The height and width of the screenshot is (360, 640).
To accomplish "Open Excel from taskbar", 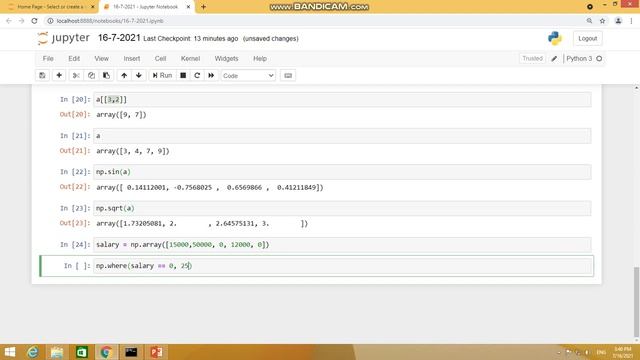I will pyautogui.click(x=82, y=352).
